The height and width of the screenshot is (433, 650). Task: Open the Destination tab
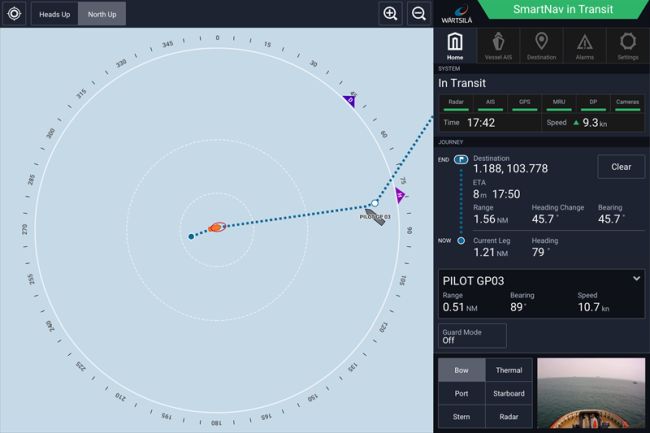[x=541, y=46]
